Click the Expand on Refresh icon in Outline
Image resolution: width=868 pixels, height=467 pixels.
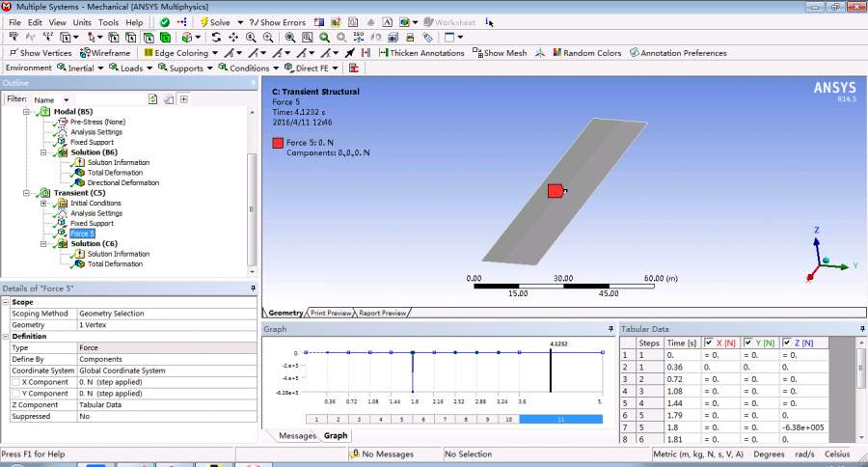pyautogui.click(x=184, y=99)
